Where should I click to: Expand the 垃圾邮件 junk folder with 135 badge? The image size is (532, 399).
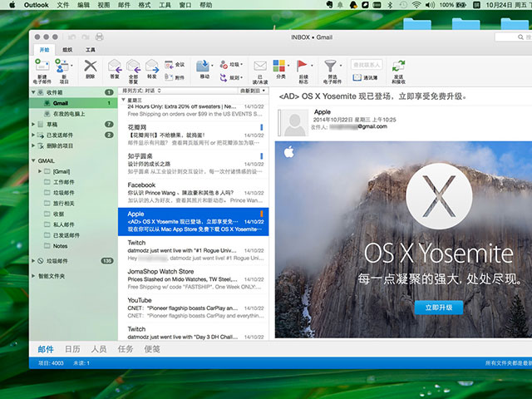[33, 260]
